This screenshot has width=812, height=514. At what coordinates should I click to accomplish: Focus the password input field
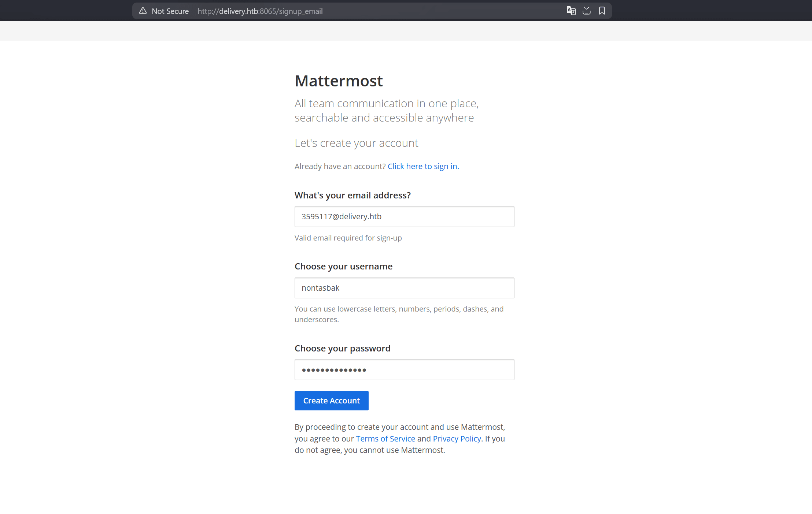[x=404, y=370]
